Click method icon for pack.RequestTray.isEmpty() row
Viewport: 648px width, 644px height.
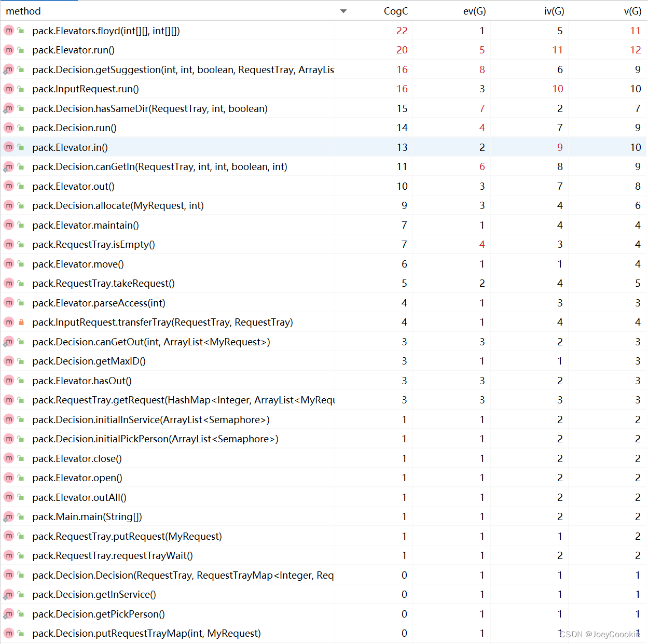[9, 244]
